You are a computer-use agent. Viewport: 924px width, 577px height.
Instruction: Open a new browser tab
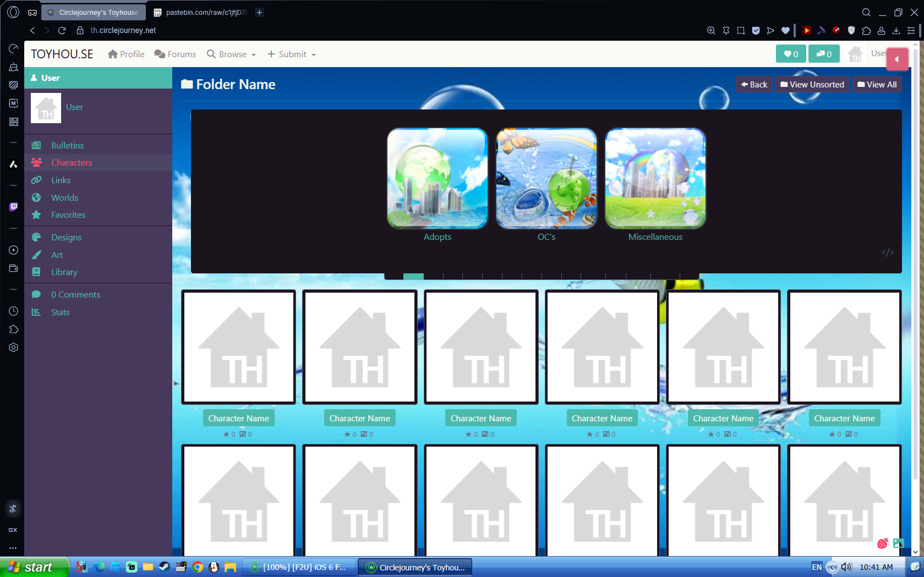259,12
